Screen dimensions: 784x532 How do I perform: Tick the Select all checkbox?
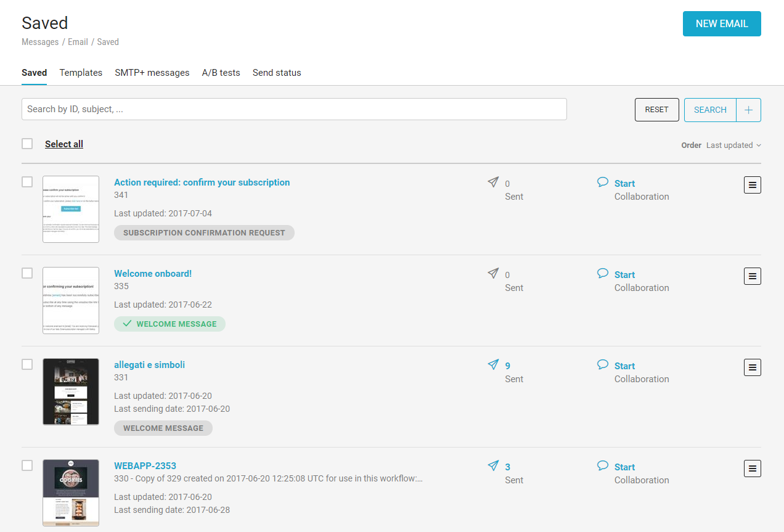click(x=27, y=144)
